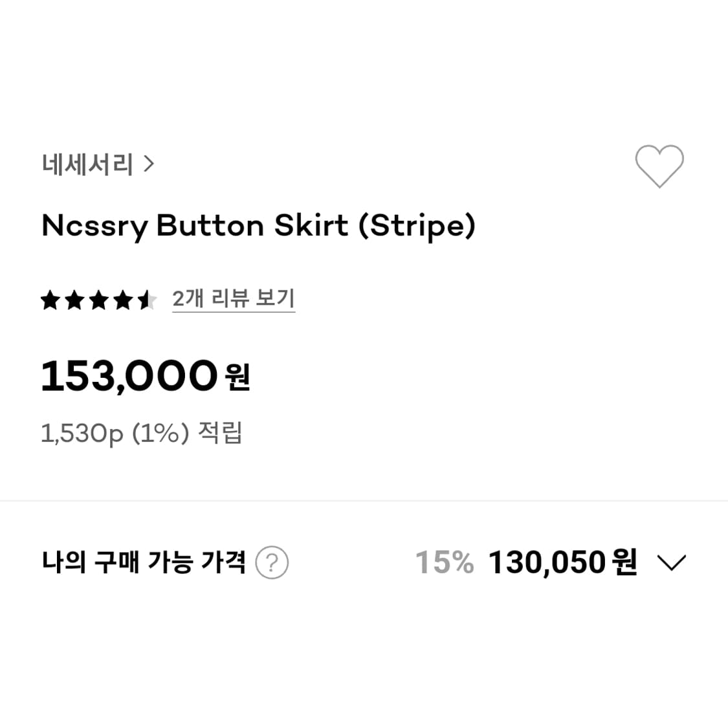
Task: Click the 15% discount percentage label
Action: [446, 562]
